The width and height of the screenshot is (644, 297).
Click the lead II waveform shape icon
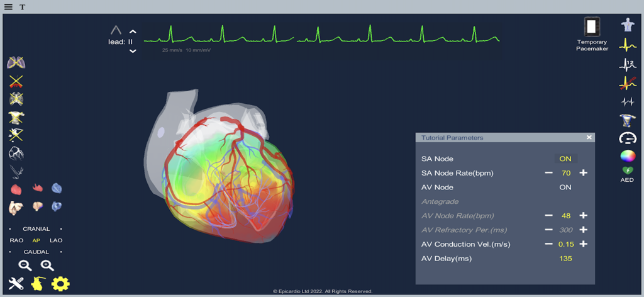pyautogui.click(x=116, y=30)
